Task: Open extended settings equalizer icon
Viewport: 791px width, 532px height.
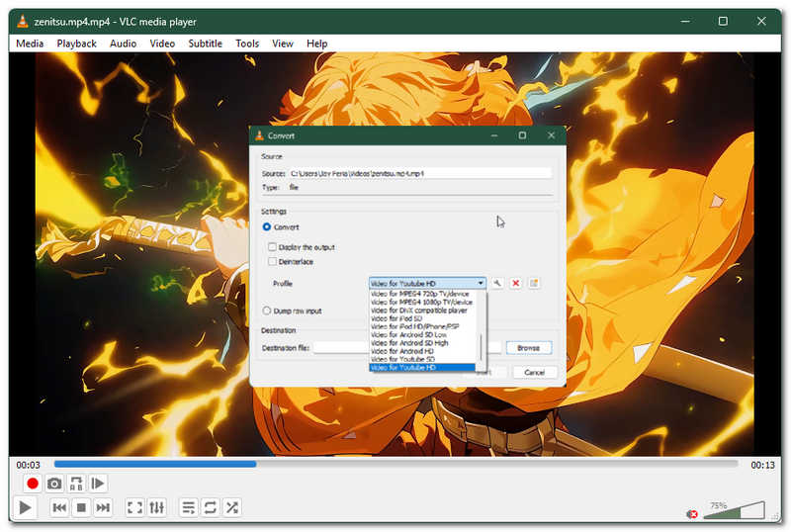Action: coord(156,507)
